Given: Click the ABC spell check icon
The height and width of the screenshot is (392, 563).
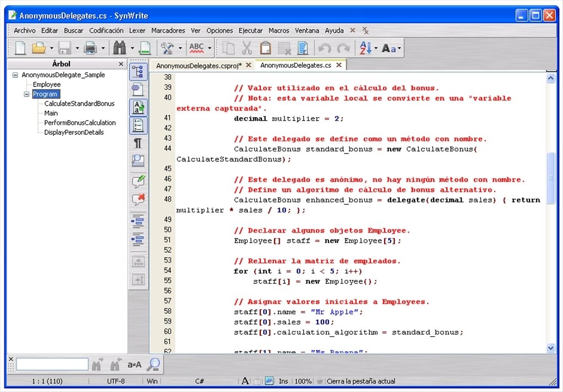Looking at the screenshot, I should pos(196,48).
